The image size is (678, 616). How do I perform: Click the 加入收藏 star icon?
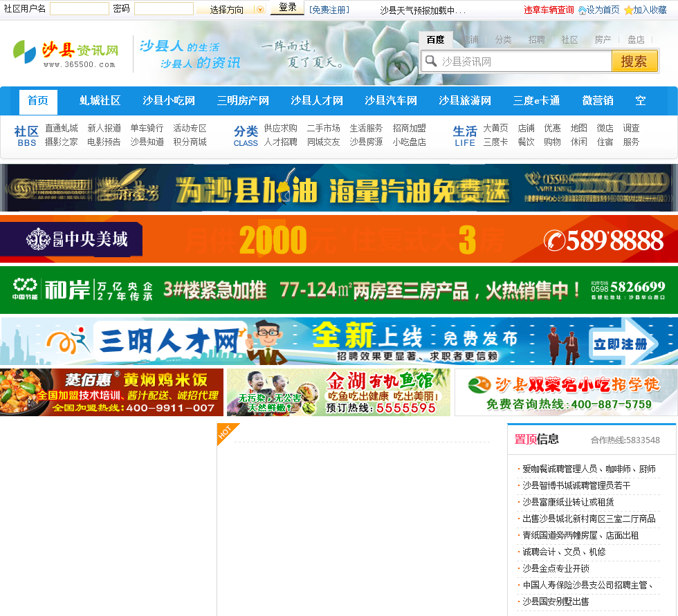coord(629,10)
